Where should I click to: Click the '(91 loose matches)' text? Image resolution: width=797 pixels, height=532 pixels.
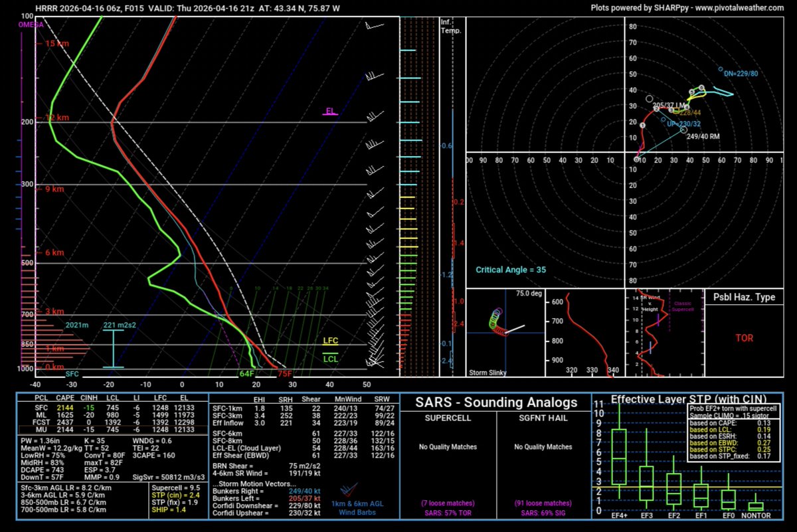[x=543, y=503]
